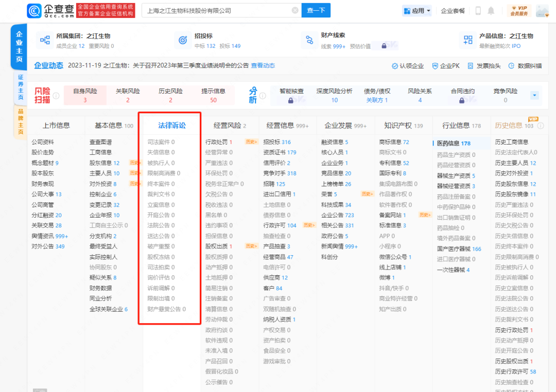The width and height of the screenshot is (556, 392).
Task: Open the 应用 dropdown menu
Action: click(417, 11)
